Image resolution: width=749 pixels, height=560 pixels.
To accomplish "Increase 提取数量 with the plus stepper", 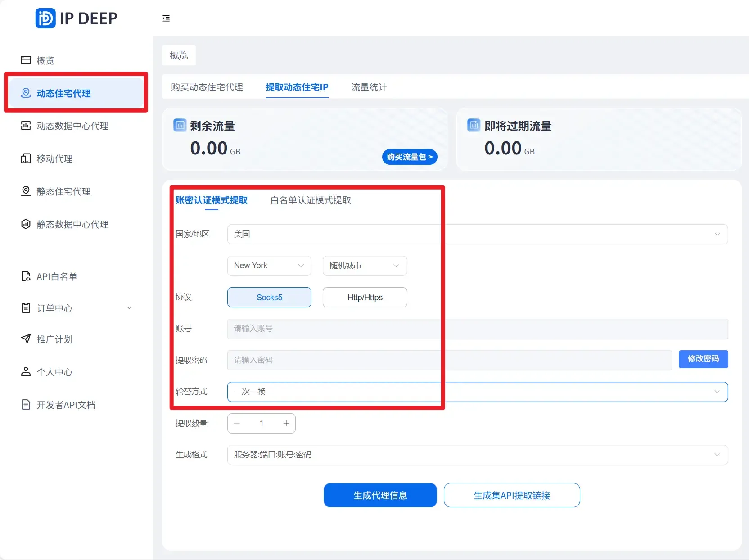I will point(286,423).
